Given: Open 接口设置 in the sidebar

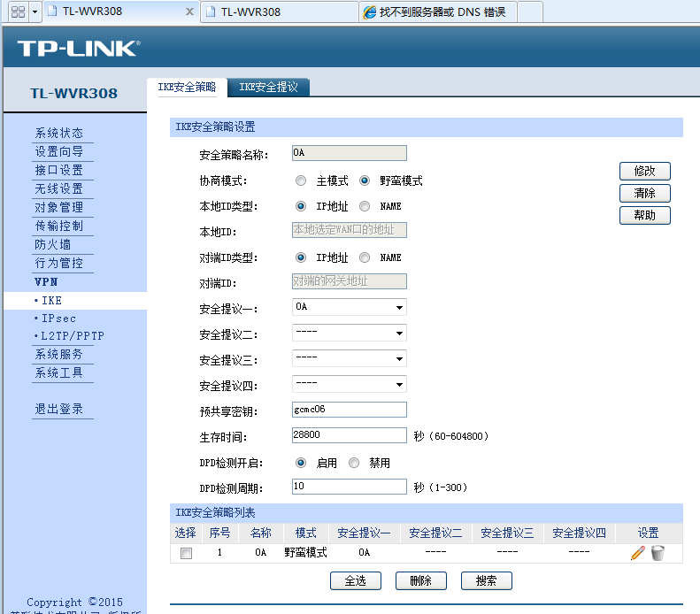Looking at the screenshot, I should [59, 170].
